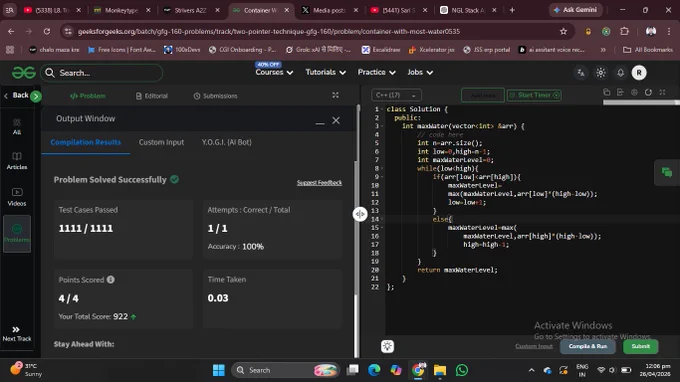680x382 pixels.
Task: Open the editor settings gear icon
Action: [634, 92]
